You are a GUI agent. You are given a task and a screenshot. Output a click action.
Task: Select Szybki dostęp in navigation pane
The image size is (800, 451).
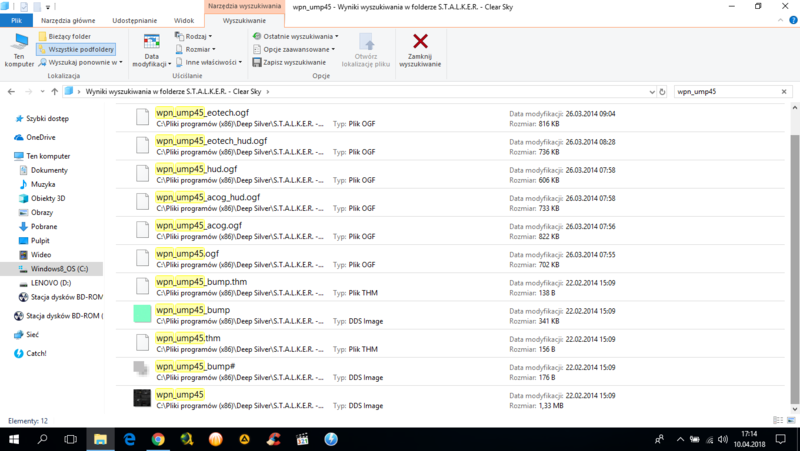pyautogui.click(x=42, y=118)
